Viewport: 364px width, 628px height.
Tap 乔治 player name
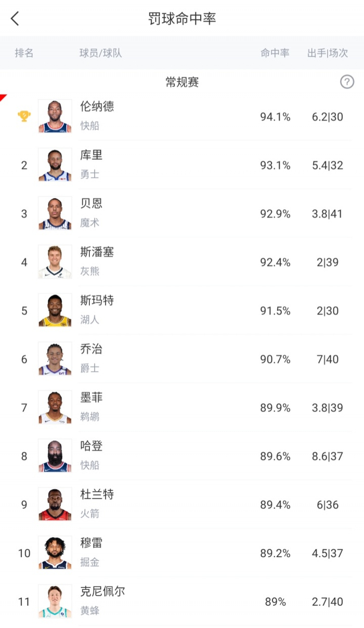click(x=91, y=349)
